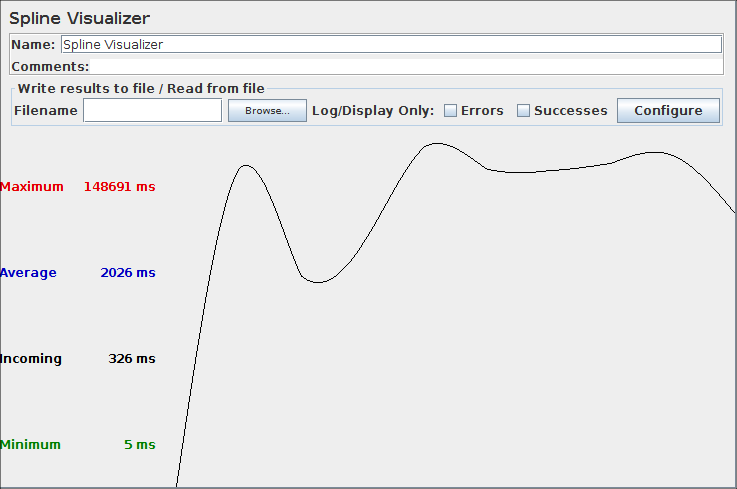Click the spline curve's highest peak

(435, 144)
